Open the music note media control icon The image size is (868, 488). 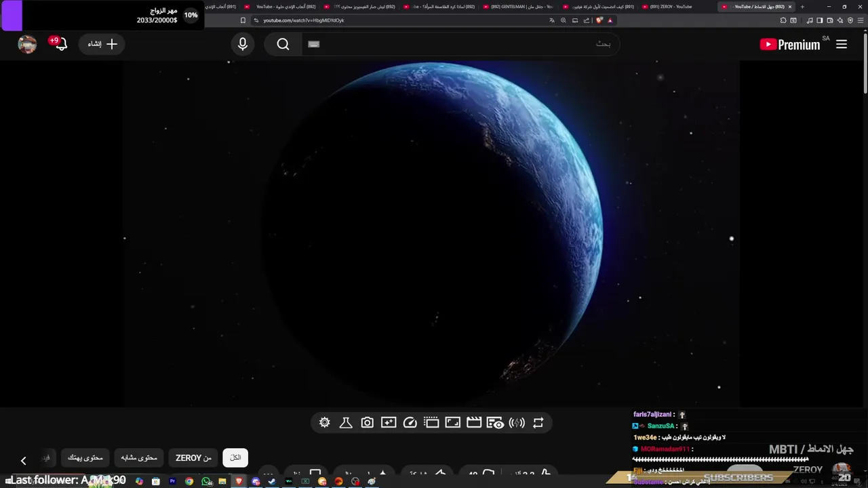point(810,20)
